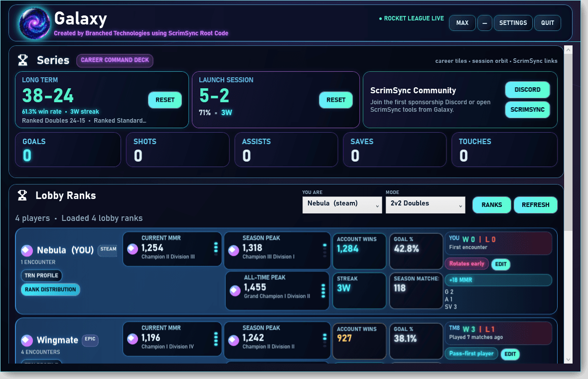
Task: Click the 38-24 long term record
Action: 48,95
